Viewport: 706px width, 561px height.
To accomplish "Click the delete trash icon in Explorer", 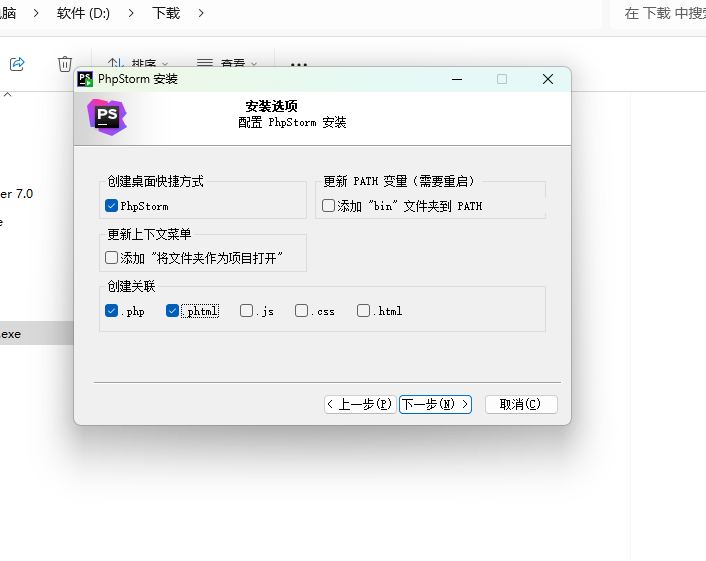I will coord(65,64).
